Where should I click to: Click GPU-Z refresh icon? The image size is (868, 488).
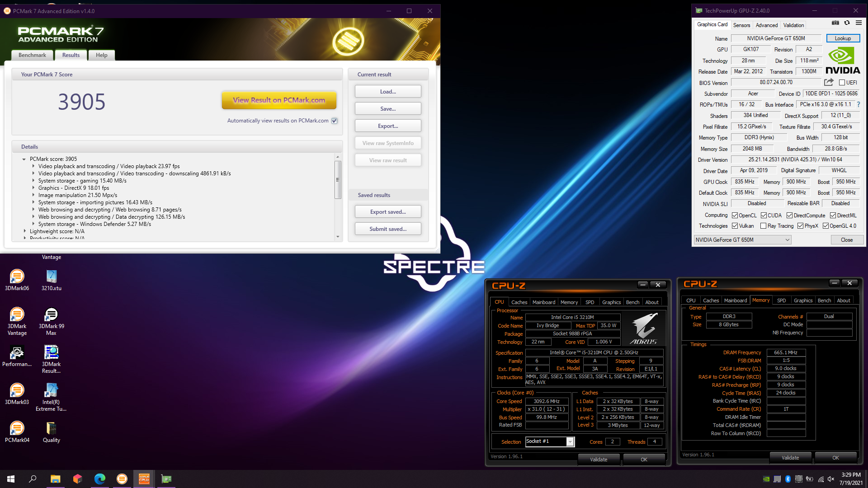coord(847,23)
